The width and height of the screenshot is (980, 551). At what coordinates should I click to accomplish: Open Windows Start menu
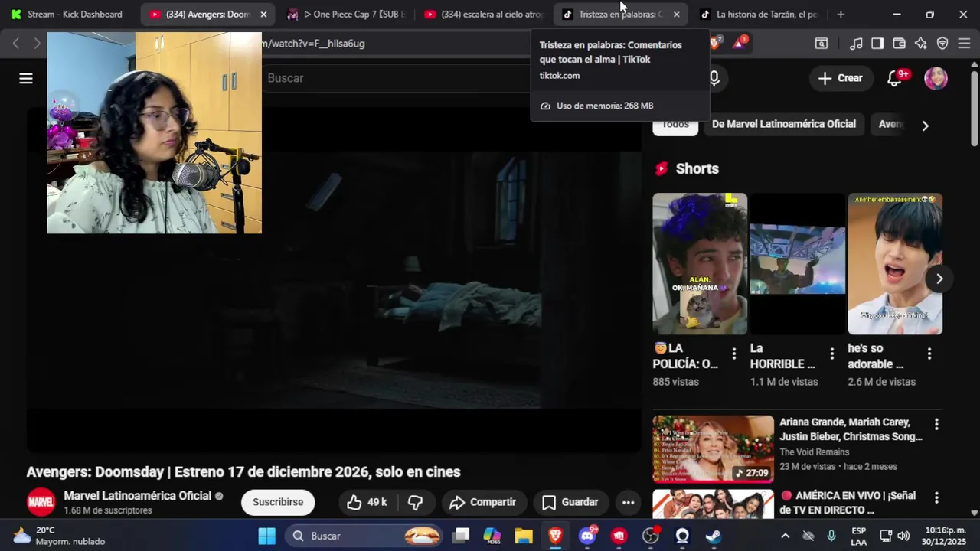click(266, 536)
